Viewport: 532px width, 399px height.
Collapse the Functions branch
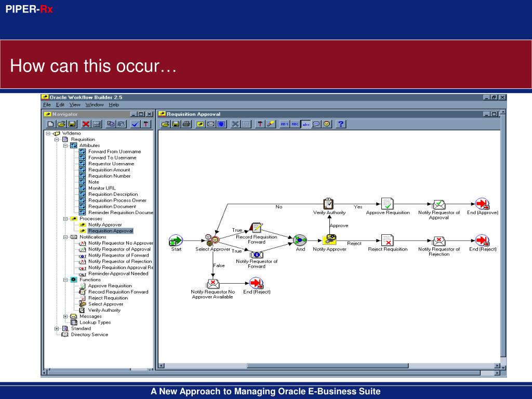[65, 280]
